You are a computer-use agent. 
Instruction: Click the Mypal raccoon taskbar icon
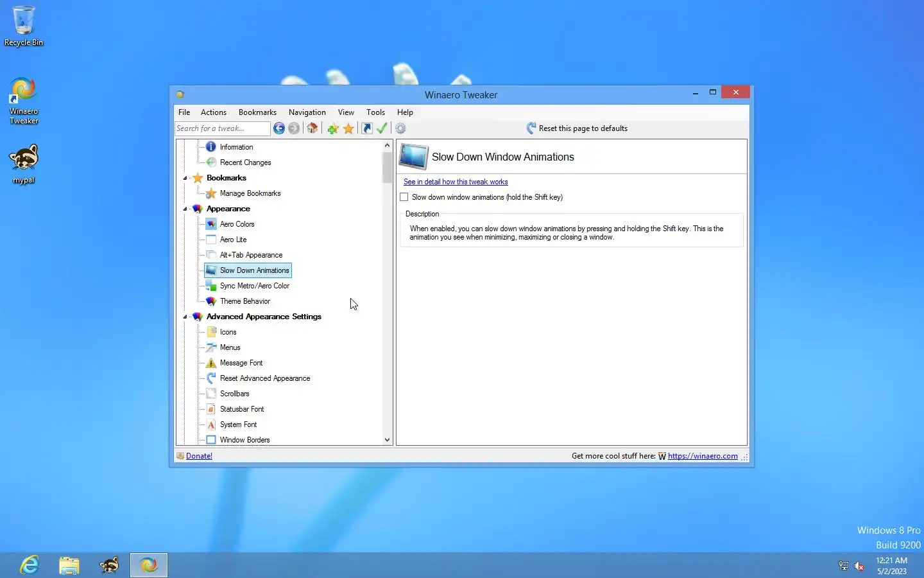(109, 565)
